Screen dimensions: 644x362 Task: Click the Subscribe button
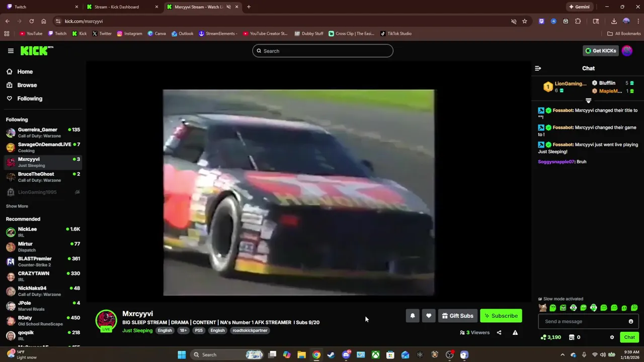coord(501,316)
